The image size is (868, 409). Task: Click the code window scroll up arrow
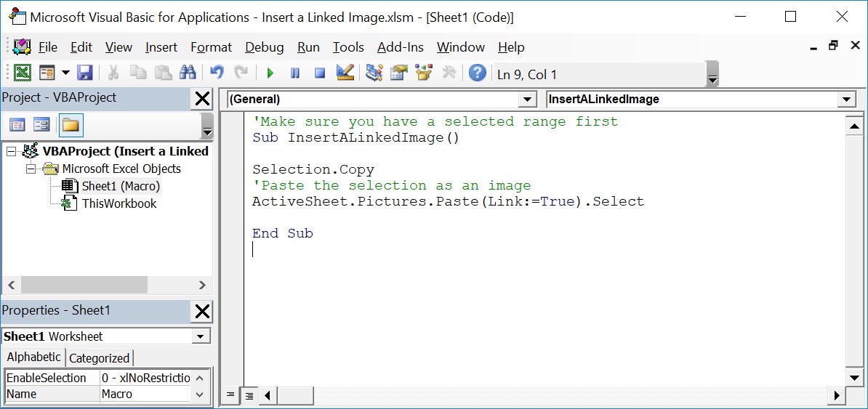(854, 127)
